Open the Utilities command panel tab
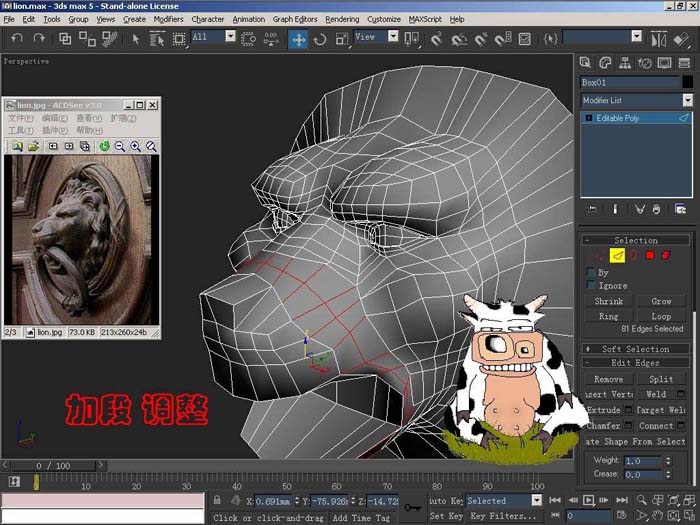Image resolution: width=700 pixels, height=525 pixels. (x=684, y=63)
